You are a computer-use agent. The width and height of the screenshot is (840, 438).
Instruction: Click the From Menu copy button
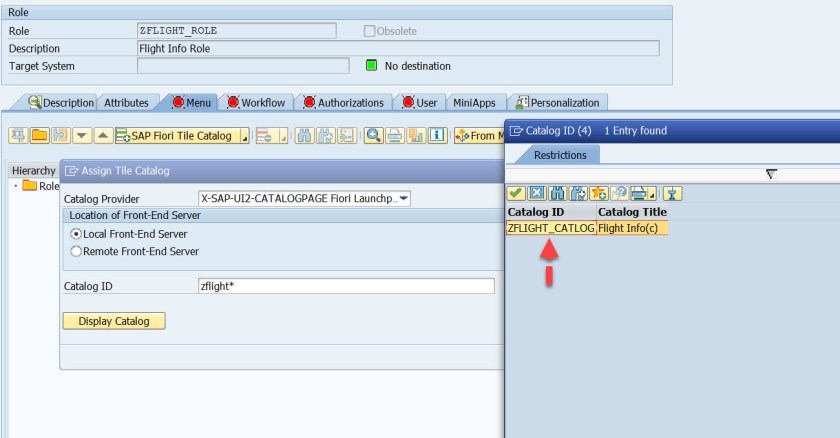(x=479, y=136)
